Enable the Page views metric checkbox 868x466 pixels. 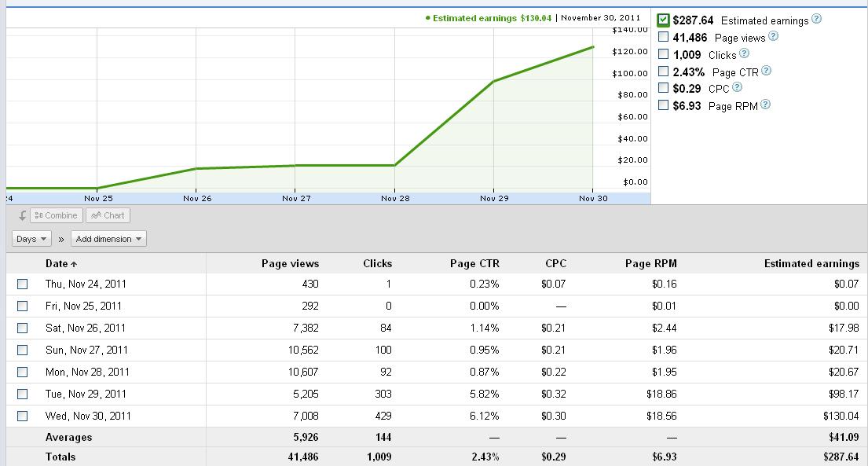pyautogui.click(x=663, y=37)
